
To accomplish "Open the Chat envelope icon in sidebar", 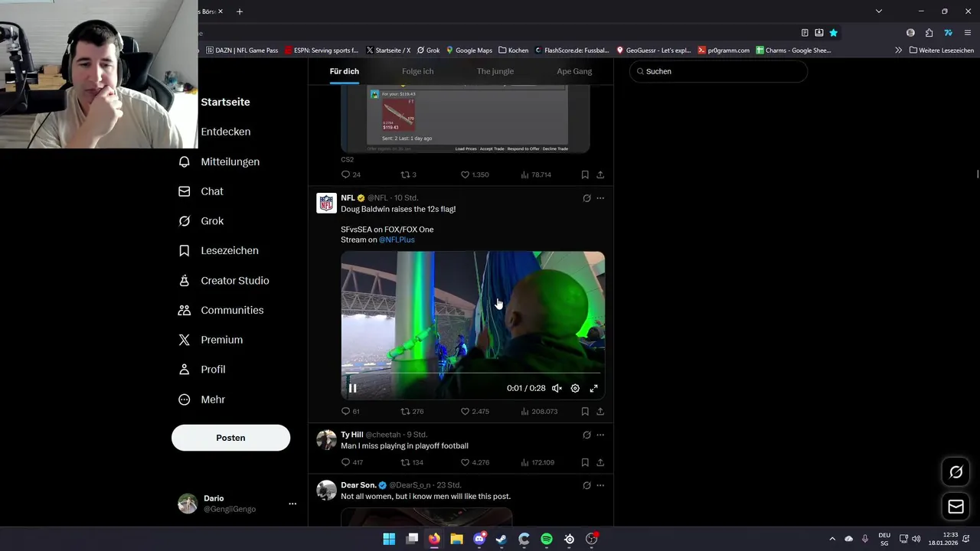I will tap(184, 191).
